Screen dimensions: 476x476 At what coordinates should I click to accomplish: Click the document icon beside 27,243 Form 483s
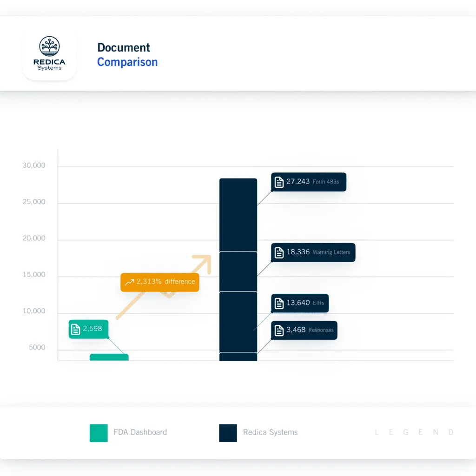[x=278, y=182]
